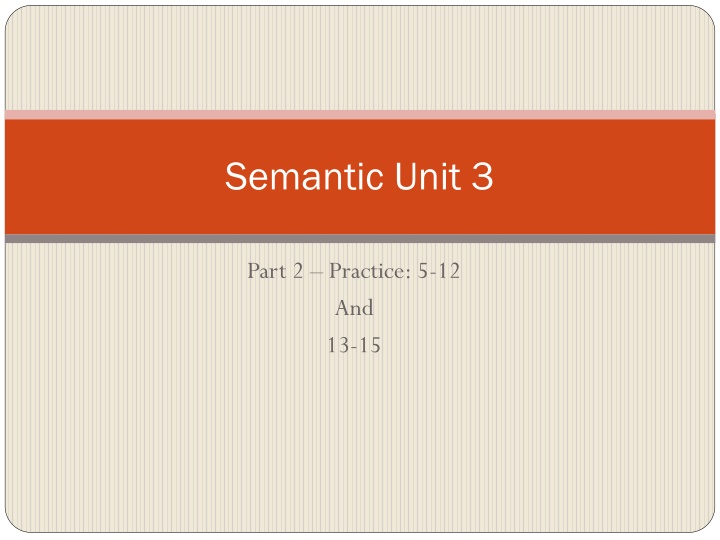The height and width of the screenshot is (540, 720).
Task: Select the "Semantic Unit 3" title text
Action: pyautogui.click(x=359, y=176)
